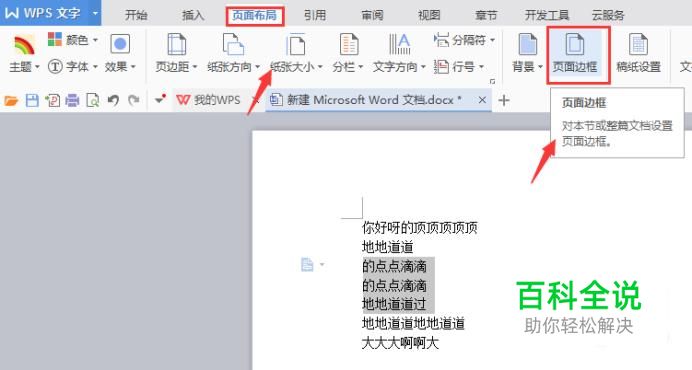Switch to the 视图 ribbon tab
Viewport: 692px width, 370px height.
click(429, 15)
